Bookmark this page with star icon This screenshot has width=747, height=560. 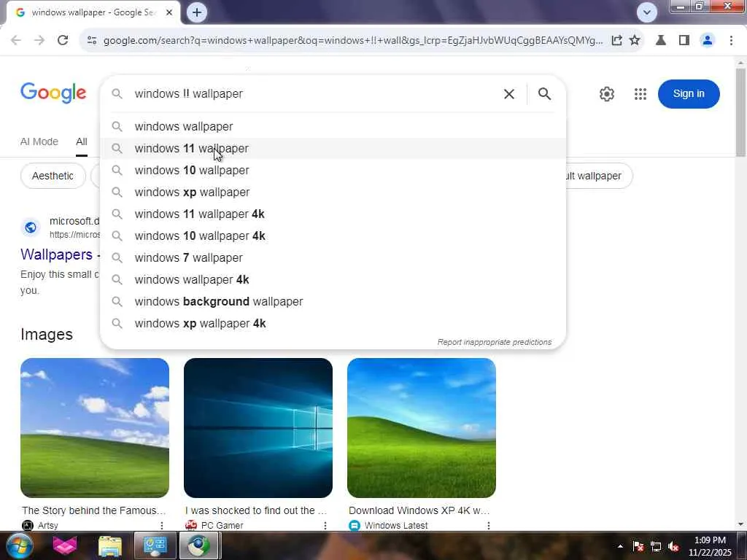coord(635,41)
